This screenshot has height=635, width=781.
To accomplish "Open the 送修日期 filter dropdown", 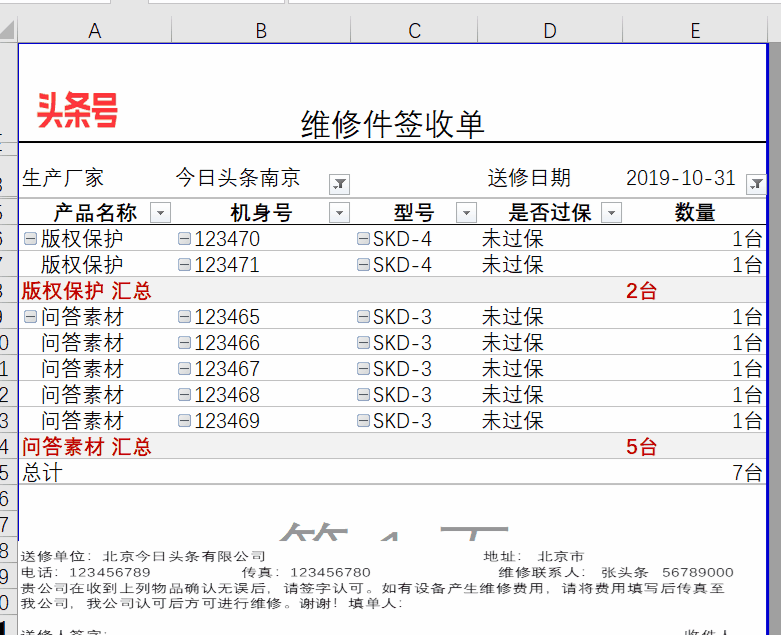I will [x=756, y=184].
